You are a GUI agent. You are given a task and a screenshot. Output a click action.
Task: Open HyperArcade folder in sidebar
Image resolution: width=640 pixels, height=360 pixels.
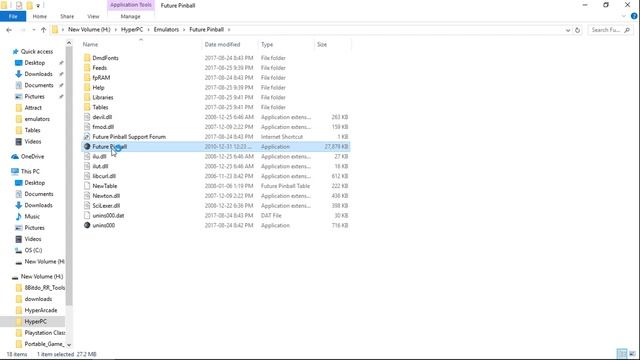[41, 310]
